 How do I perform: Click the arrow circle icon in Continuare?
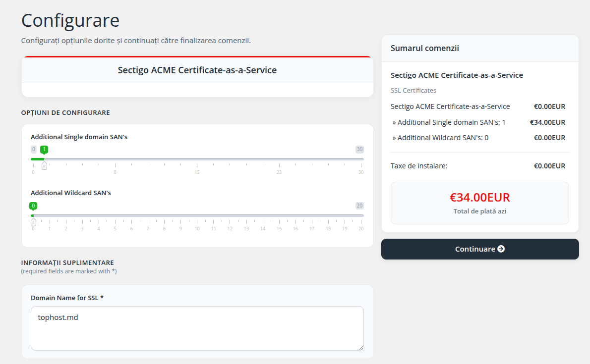click(x=501, y=249)
